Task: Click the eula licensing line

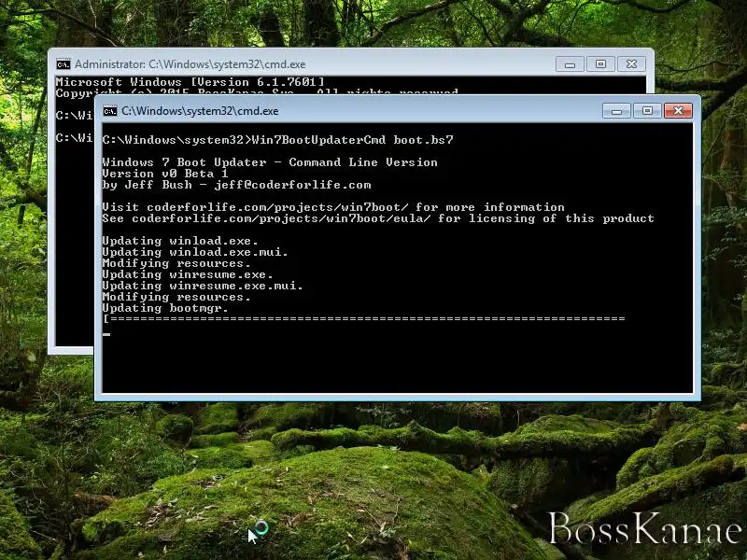Action: [378, 218]
